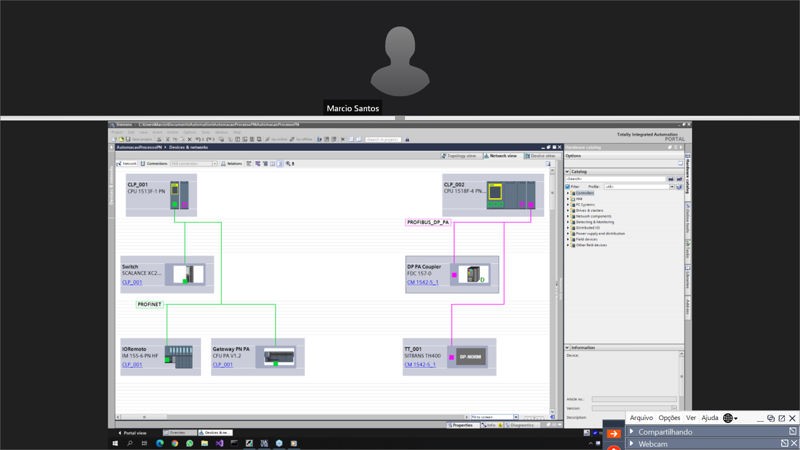
Task: Open the Ver menu
Action: click(x=691, y=418)
